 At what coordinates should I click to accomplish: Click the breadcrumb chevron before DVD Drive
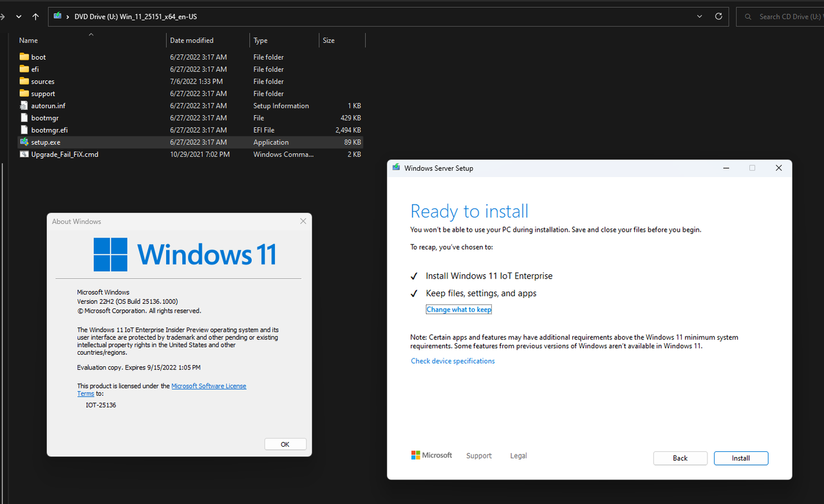coord(68,17)
